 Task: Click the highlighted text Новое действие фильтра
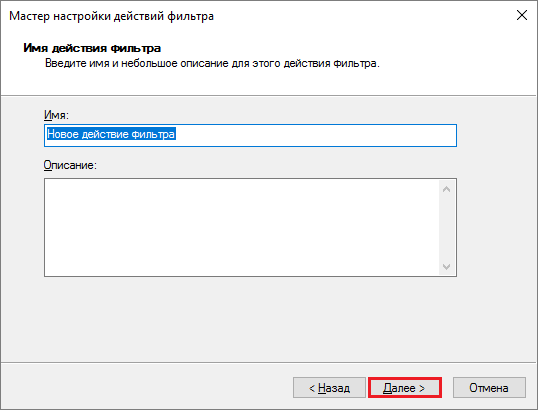click(111, 134)
